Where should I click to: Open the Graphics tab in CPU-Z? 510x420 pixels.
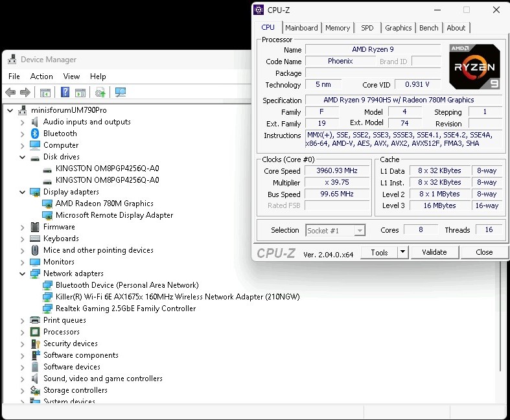coord(398,28)
